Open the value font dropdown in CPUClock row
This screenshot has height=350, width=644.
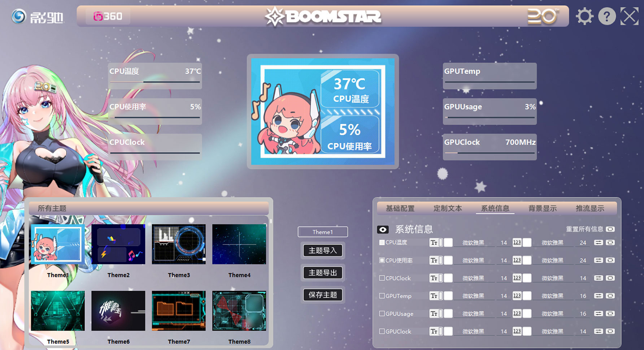(552, 278)
